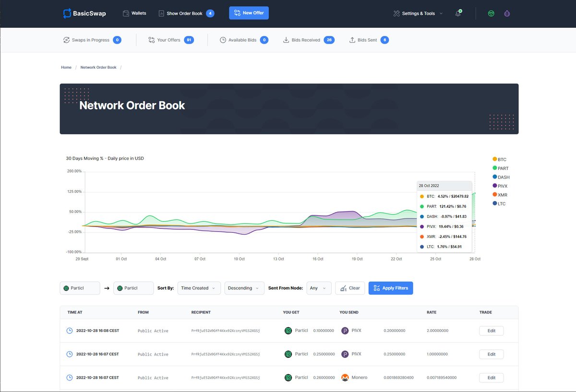Click Particl coin icon in 0.26000000 row

tap(288, 378)
